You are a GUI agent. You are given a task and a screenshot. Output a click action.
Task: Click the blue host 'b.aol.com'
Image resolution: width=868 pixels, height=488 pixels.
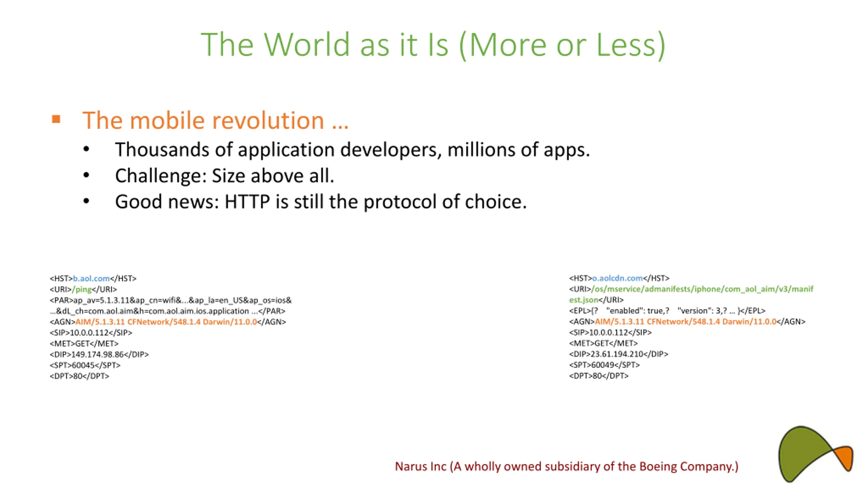[x=91, y=279]
